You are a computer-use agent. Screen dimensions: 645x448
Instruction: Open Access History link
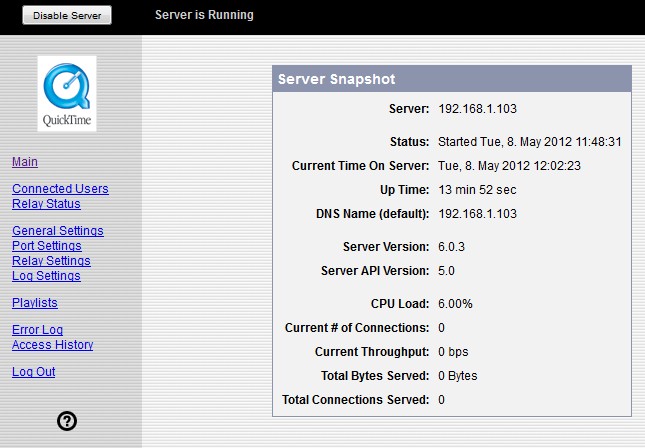[53, 345]
